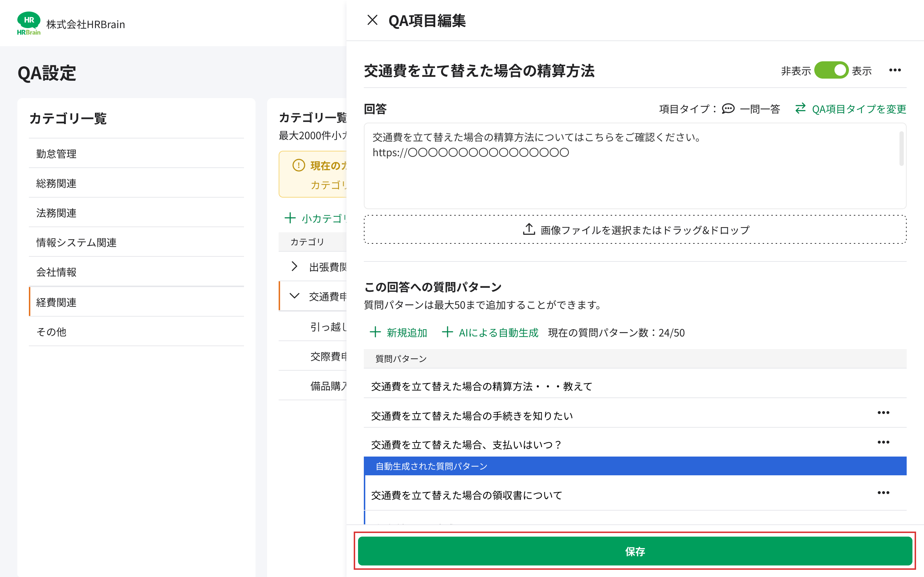924x577 pixels.
Task: Open options for 支払いはいつ? question pattern
Action: click(883, 442)
